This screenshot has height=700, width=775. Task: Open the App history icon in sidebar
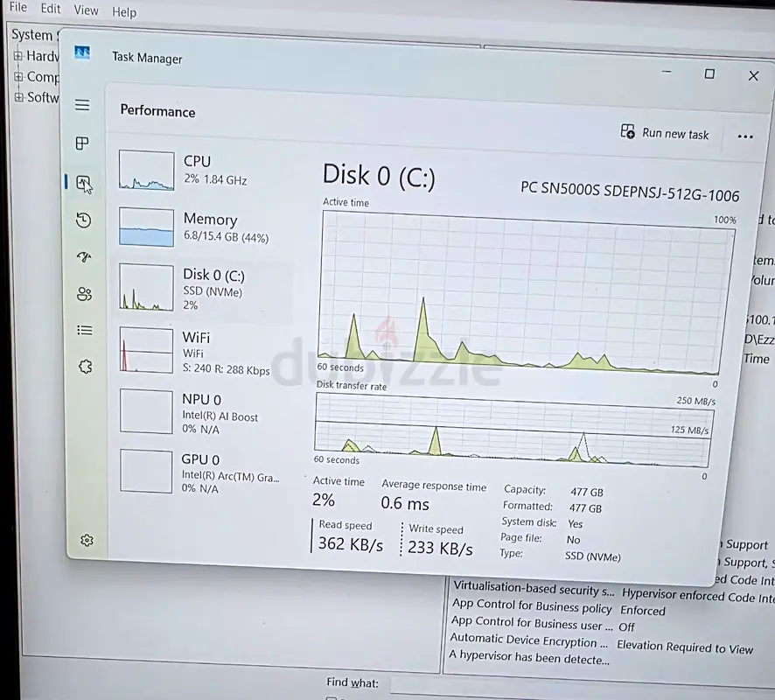[x=83, y=220]
